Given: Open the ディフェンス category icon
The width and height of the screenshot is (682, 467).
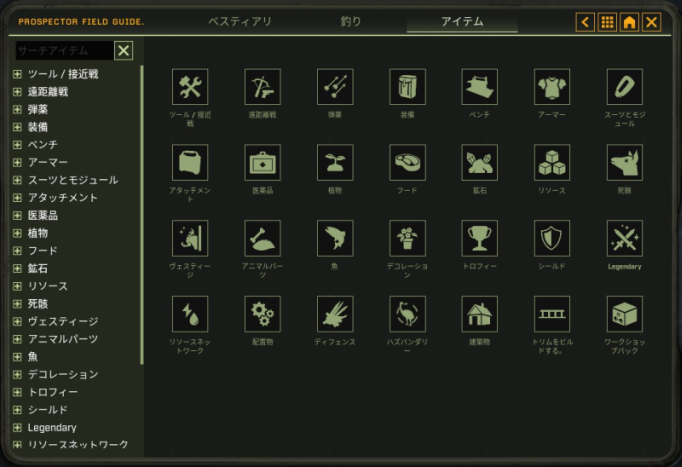Looking at the screenshot, I should (x=335, y=314).
